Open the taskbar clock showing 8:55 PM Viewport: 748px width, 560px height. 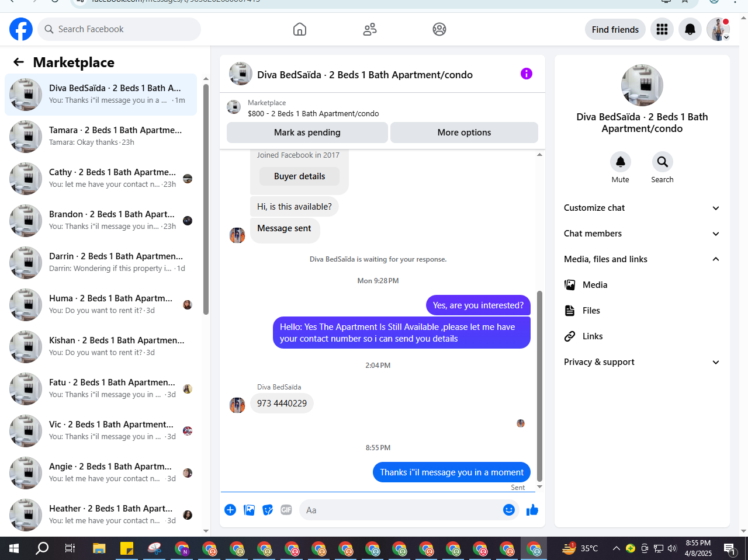click(x=698, y=548)
